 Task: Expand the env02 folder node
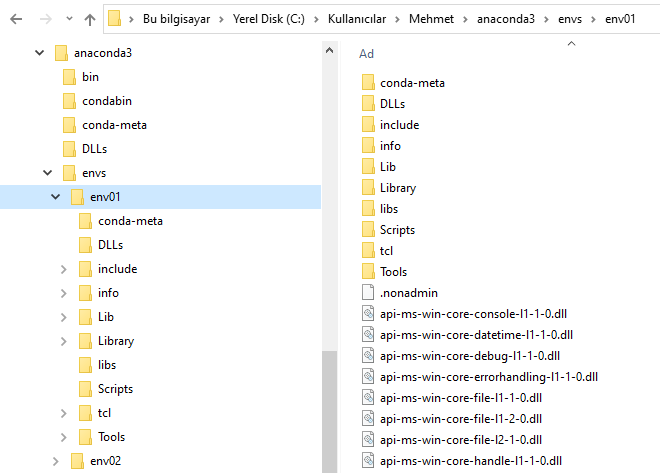pyautogui.click(x=56, y=461)
